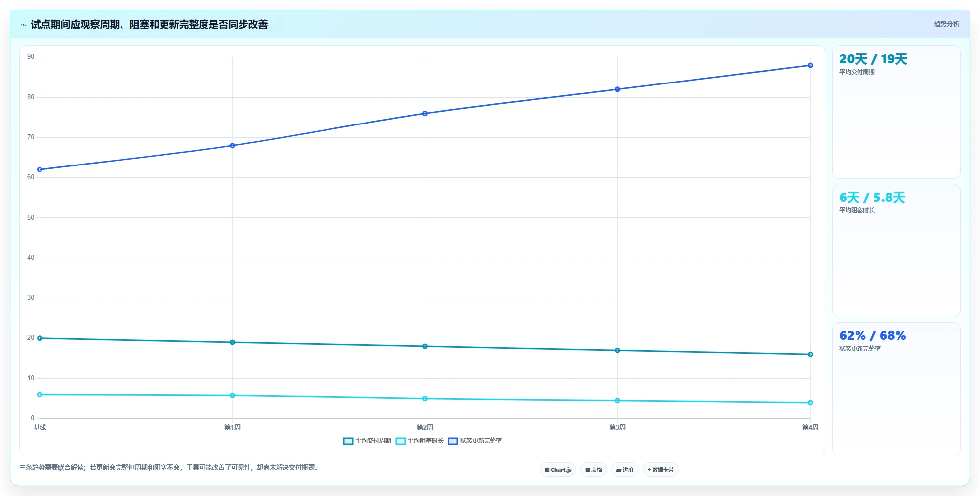
Task: Click the 状态更新完整率 point at 第2周
Action: pos(425,114)
